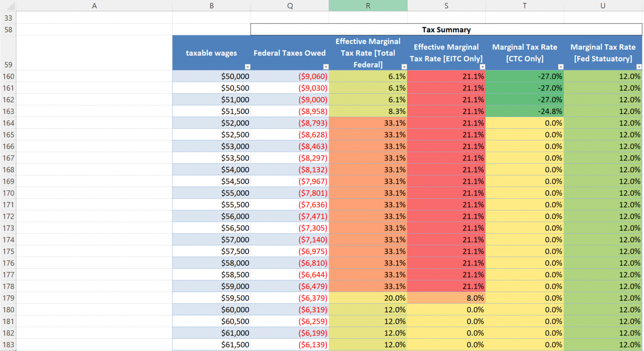Select the cell containing $61,500
Image resolution: width=644 pixels, height=351 pixels.
click(x=211, y=345)
